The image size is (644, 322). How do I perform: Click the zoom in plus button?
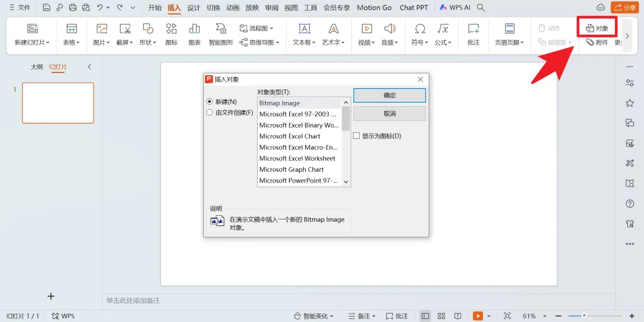pos(631,316)
